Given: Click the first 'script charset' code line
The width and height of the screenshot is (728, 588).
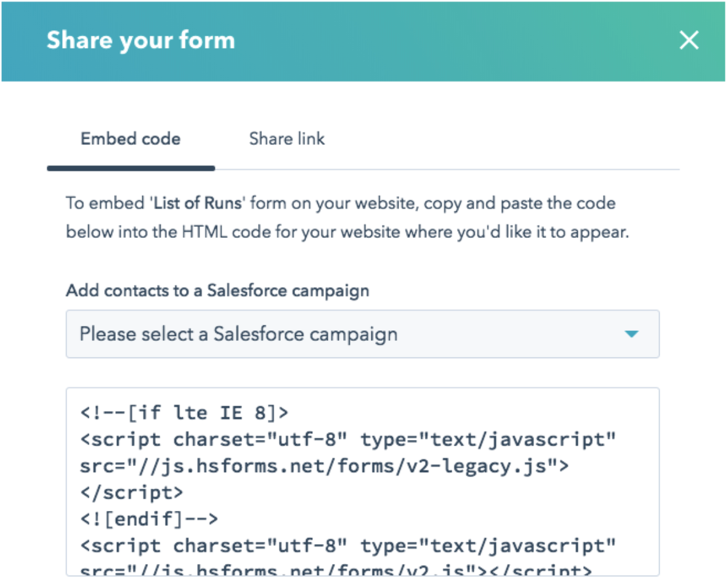Looking at the screenshot, I should [x=348, y=439].
